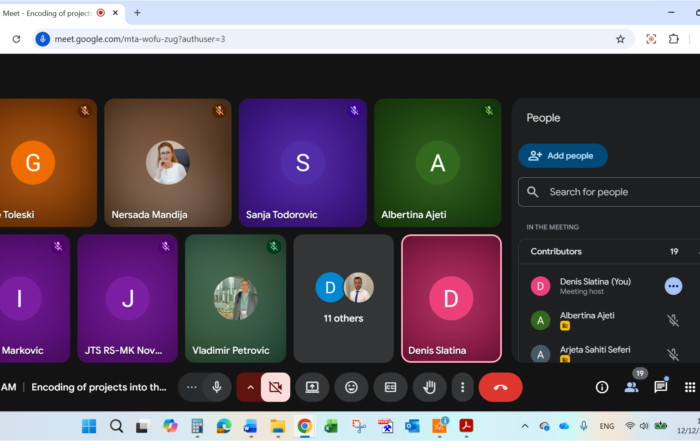700x441 pixels.
Task: Open options for Denis Slatina (You)
Action: (x=673, y=286)
